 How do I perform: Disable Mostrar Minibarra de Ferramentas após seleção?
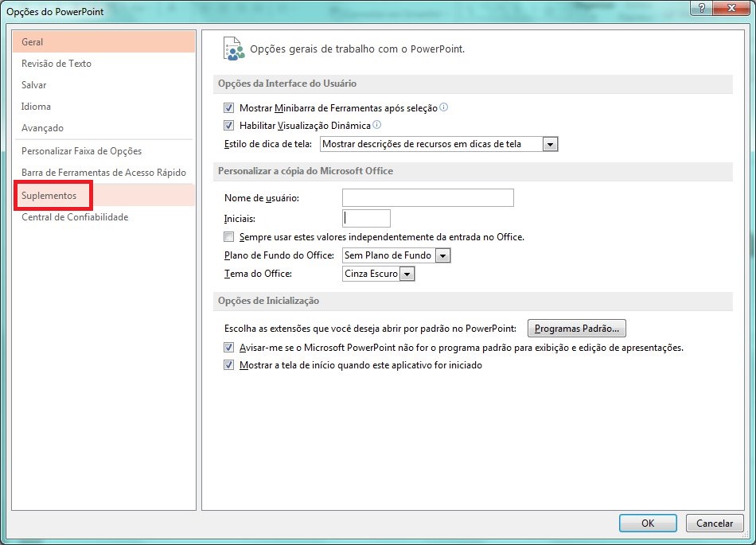(x=229, y=107)
